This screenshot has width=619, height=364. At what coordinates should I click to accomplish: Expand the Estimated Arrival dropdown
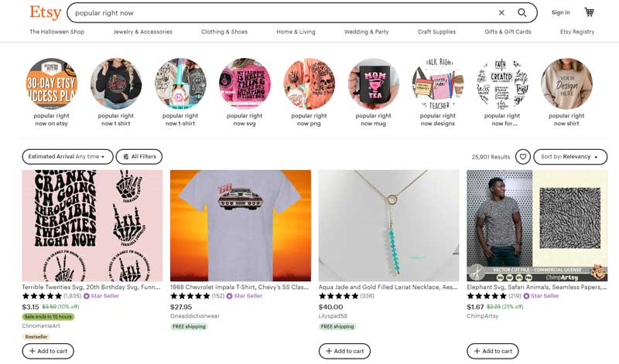[68, 157]
